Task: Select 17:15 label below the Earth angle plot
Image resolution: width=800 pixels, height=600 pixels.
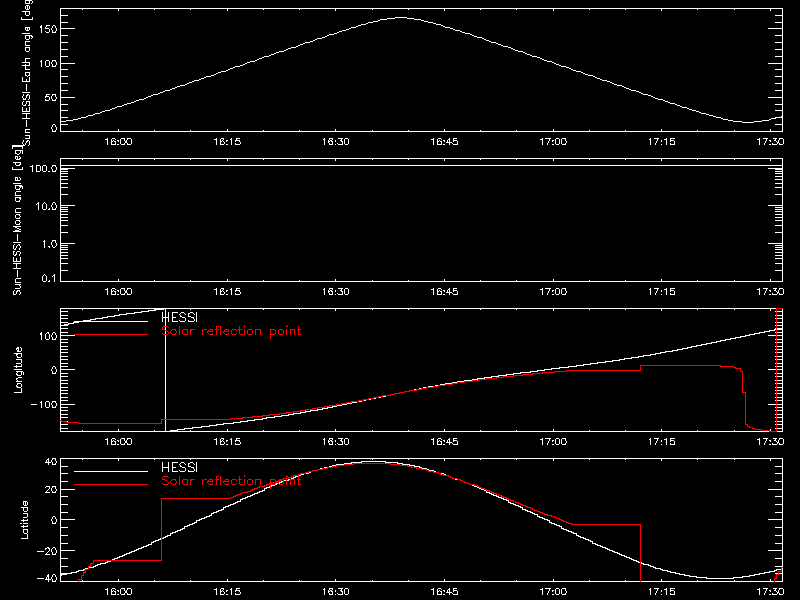Action: tap(662, 141)
